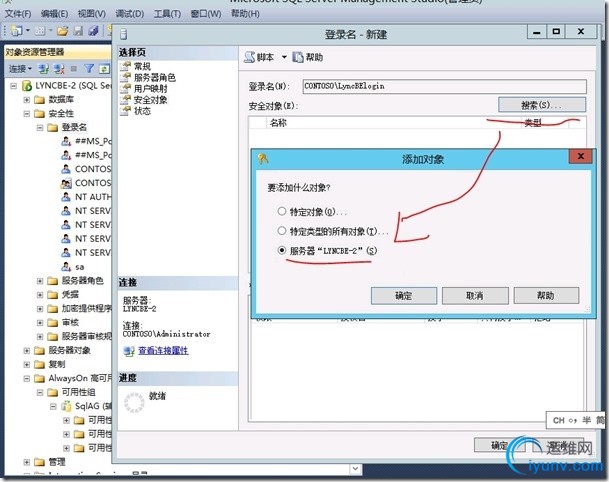Close the 添加对象 dialog

click(x=581, y=156)
